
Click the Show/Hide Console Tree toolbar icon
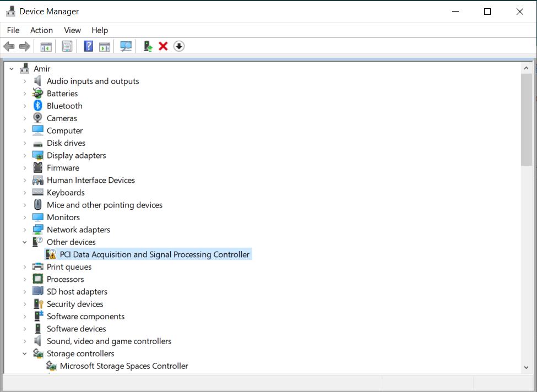tap(46, 46)
